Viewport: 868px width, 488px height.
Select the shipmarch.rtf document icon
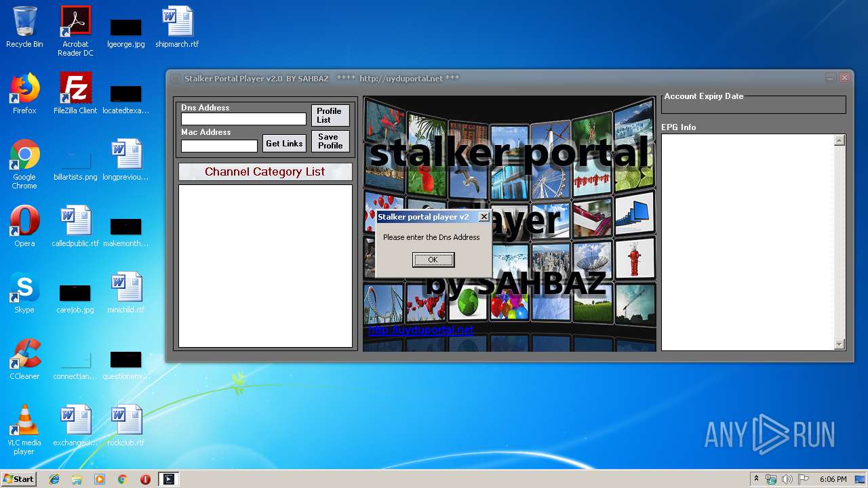177,28
